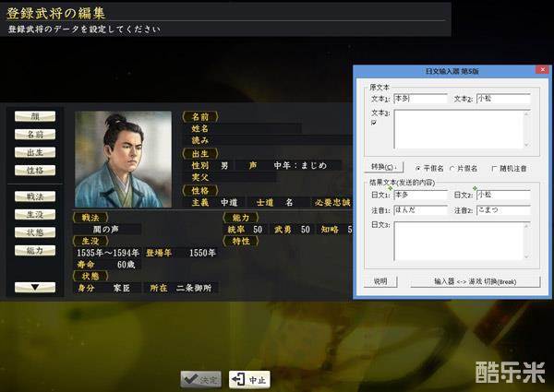554x392 pixels.
Task: Select the 出生 sidebar button
Action: pyautogui.click(x=35, y=153)
